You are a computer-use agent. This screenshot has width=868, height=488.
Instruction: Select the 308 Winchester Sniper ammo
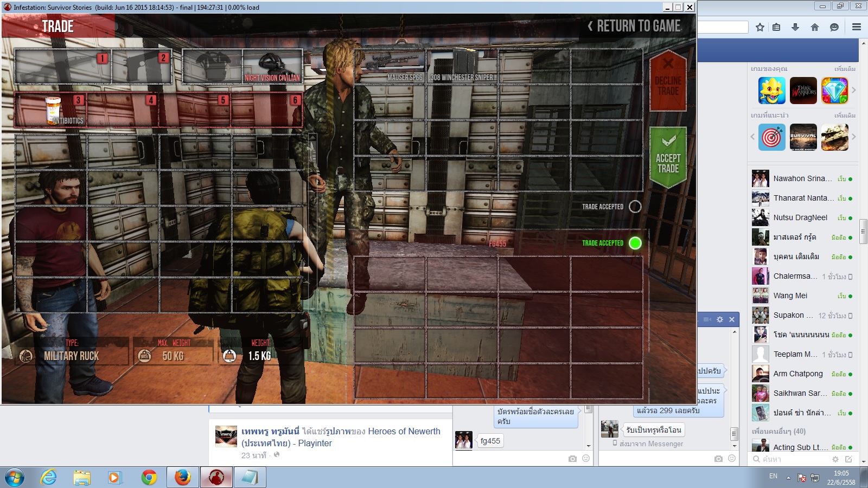point(462,66)
